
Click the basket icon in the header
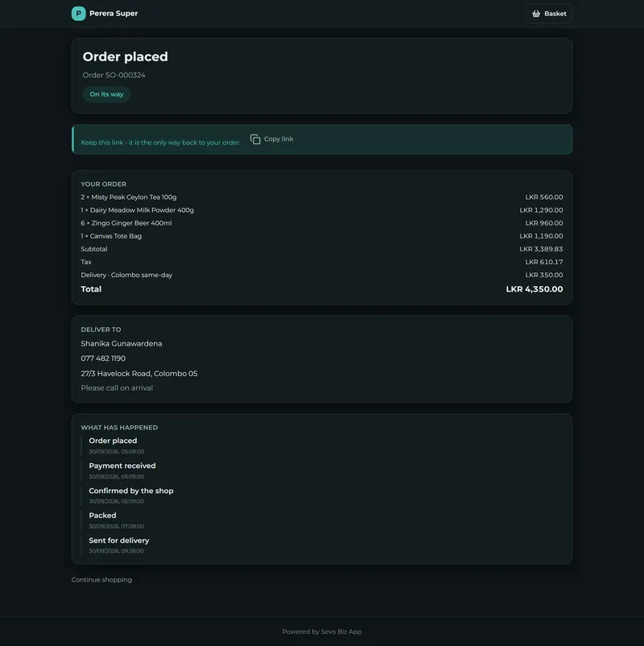tap(535, 14)
